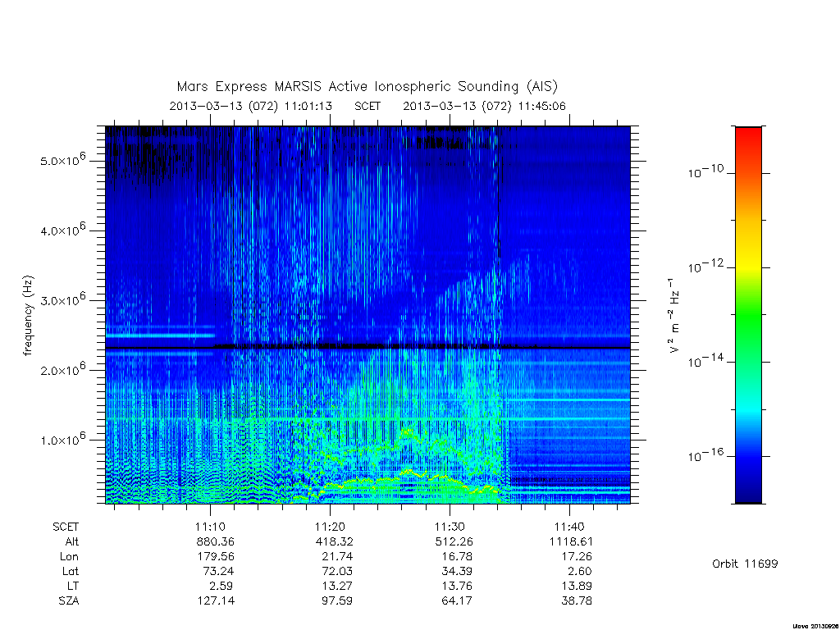
Task: Click the time tick label '11:20'
Action: coord(330,527)
